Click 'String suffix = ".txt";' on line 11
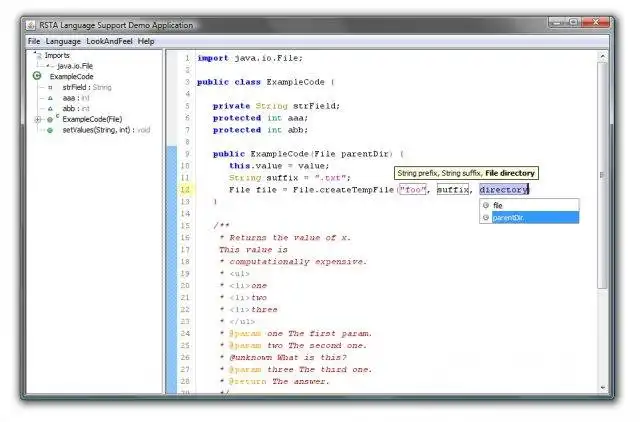Screen dimensions: 640x422 [x=290, y=178]
